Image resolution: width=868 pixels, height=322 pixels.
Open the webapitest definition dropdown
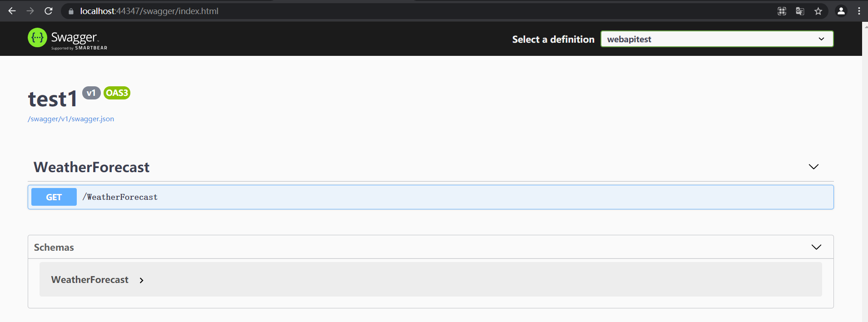717,39
